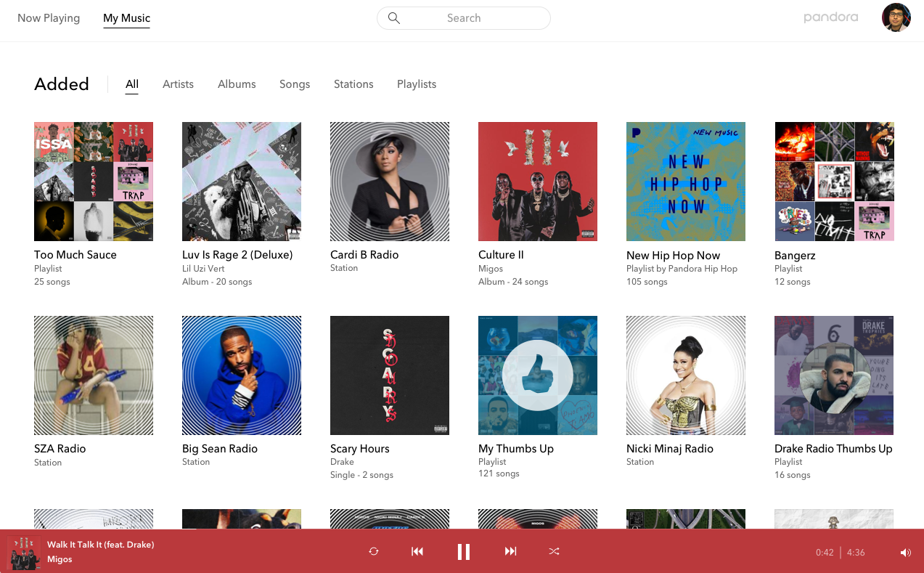The width and height of the screenshot is (924, 573).
Task: Open the New Hip Hop Now cover
Action: coord(686,182)
